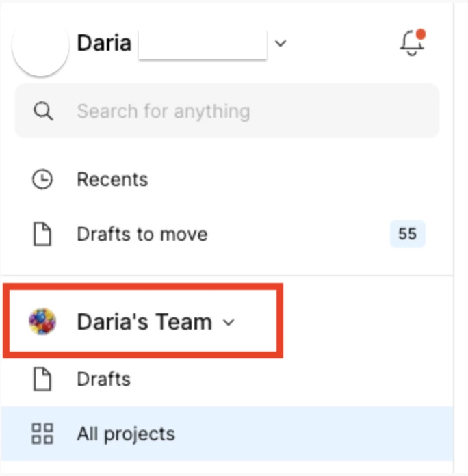Click the Daria's Team balloon avatar
The height and width of the screenshot is (476, 468).
click(x=42, y=321)
